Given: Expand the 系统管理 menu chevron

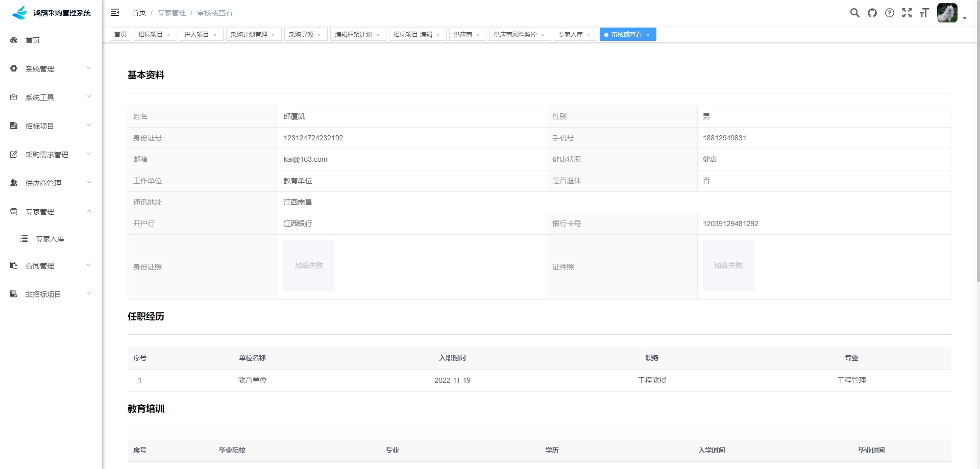Looking at the screenshot, I should coord(89,68).
